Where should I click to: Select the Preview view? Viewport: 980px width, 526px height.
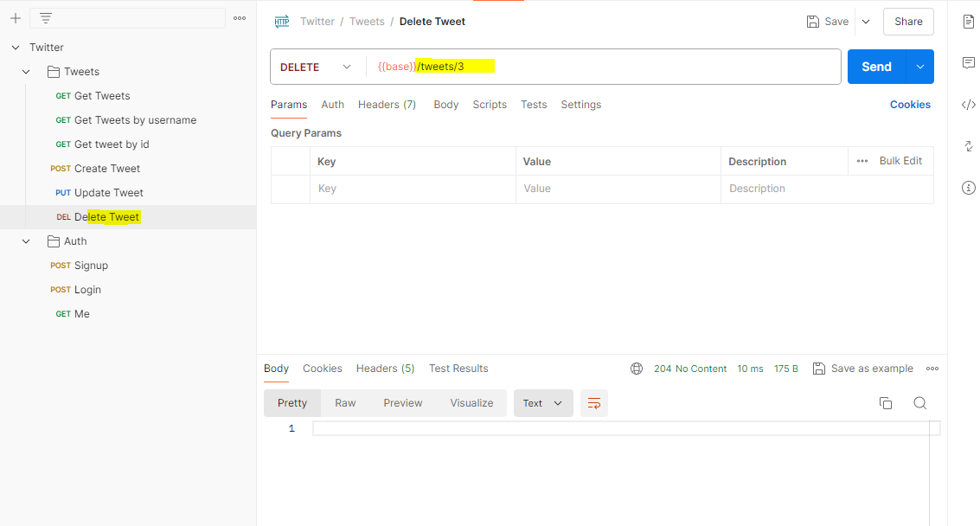pos(403,403)
